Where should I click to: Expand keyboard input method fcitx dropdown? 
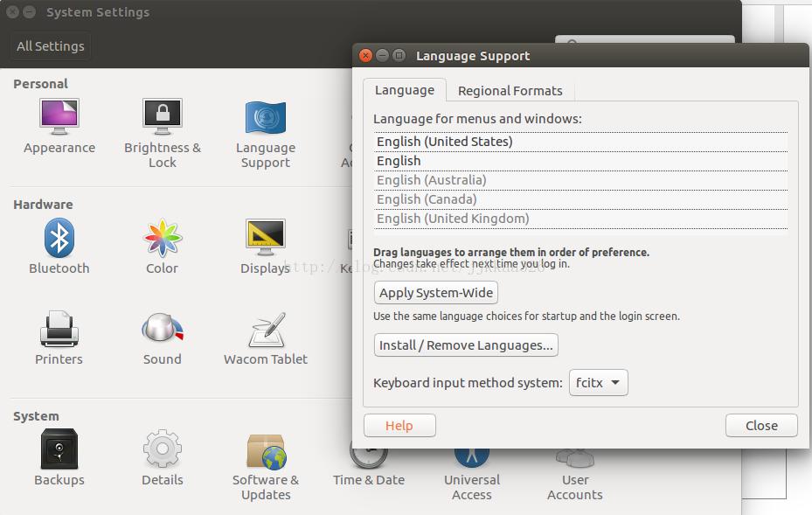click(x=599, y=382)
